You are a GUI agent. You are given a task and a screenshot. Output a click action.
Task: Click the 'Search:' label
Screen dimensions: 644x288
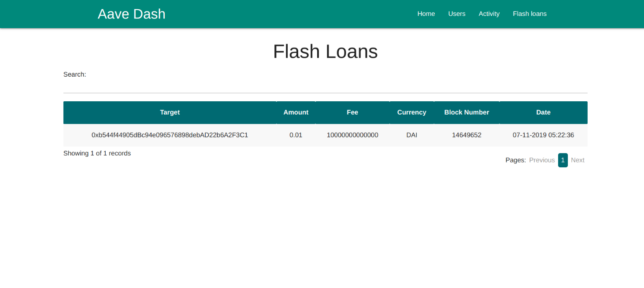pyautogui.click(x=75, y=74)
